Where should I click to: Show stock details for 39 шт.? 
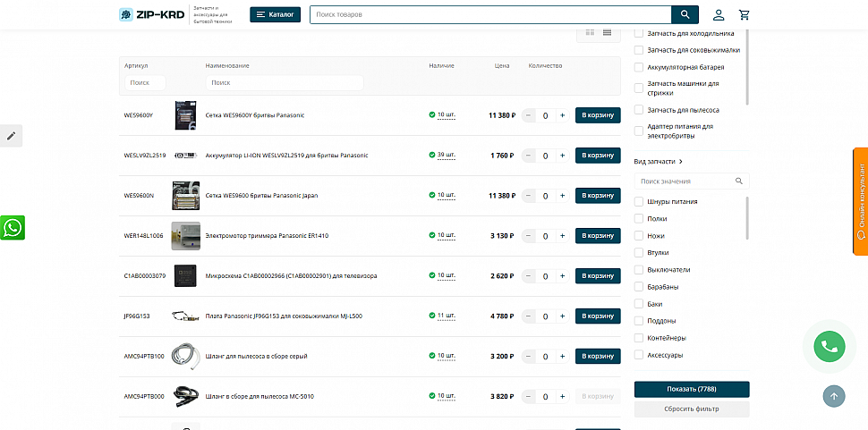tap(447, 156)
